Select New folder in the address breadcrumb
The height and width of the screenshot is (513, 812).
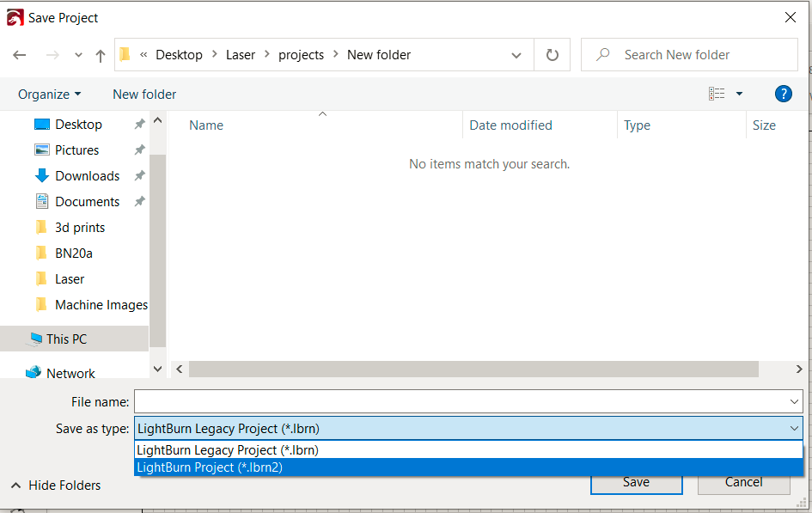pyautogui.click(x=379, y=55)
